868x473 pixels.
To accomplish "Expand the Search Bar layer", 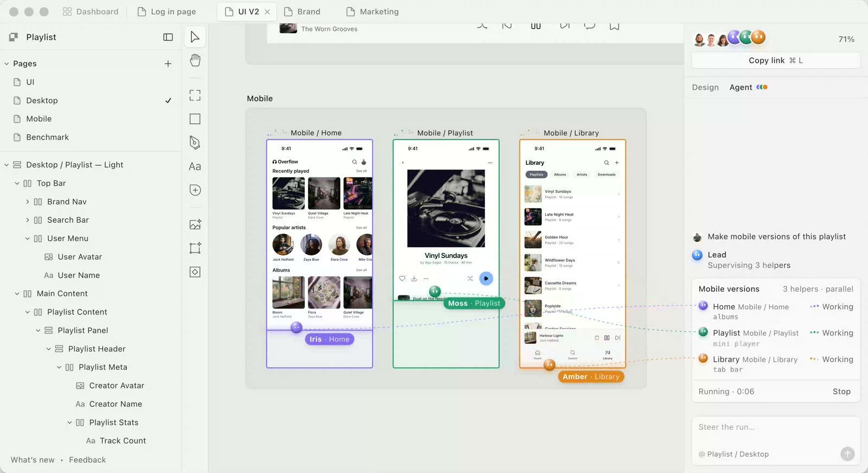I will pyautogui.click(x=28, y=220).
